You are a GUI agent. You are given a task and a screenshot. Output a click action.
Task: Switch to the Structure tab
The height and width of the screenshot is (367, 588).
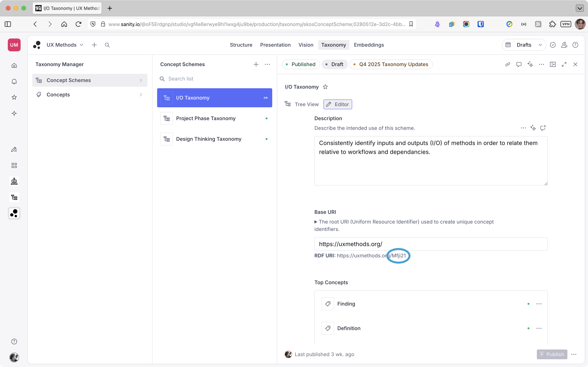click(241, 45)
